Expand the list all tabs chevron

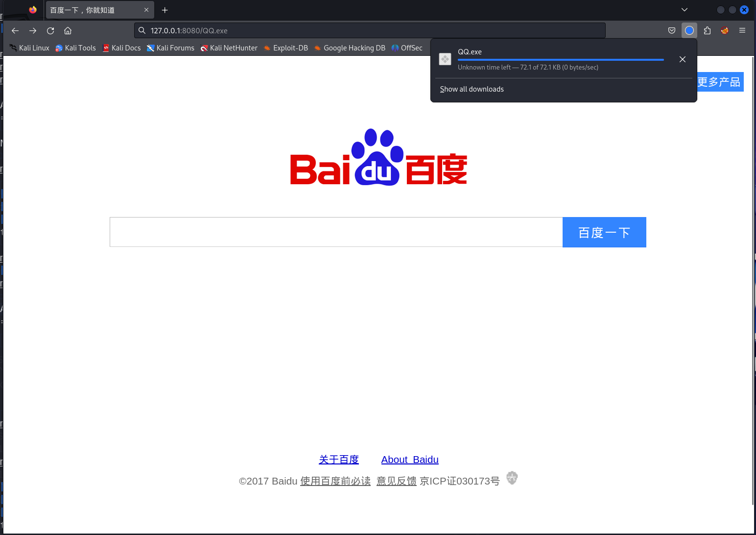tap(685, 10)
